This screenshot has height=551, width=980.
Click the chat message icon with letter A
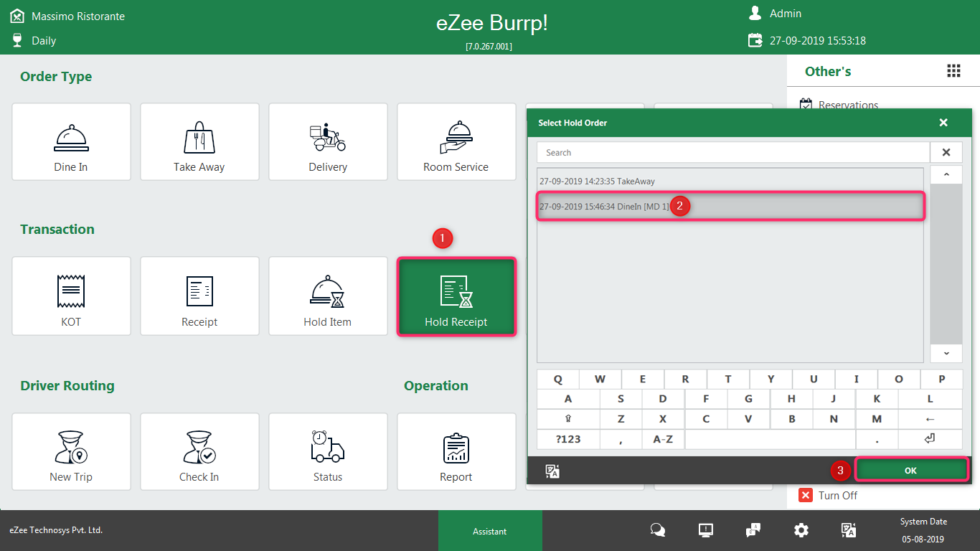click(753, 530)
